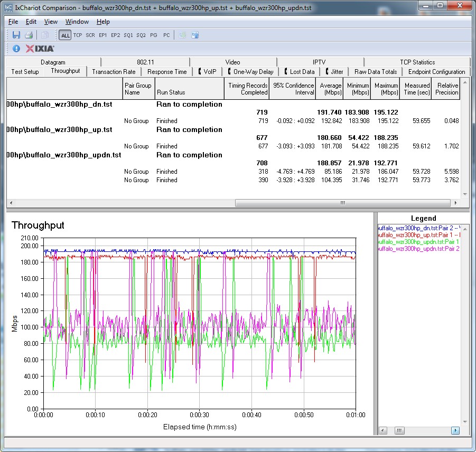
Task: Select the buffalo_wzr300hp_dn.tst row
Action: click(x=233, y=105)
